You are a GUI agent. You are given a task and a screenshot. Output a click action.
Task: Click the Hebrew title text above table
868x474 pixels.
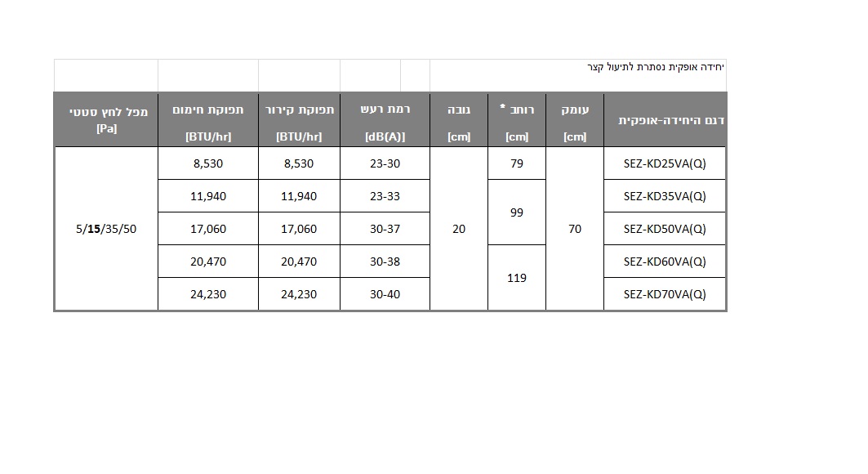(x=656, y=67)
